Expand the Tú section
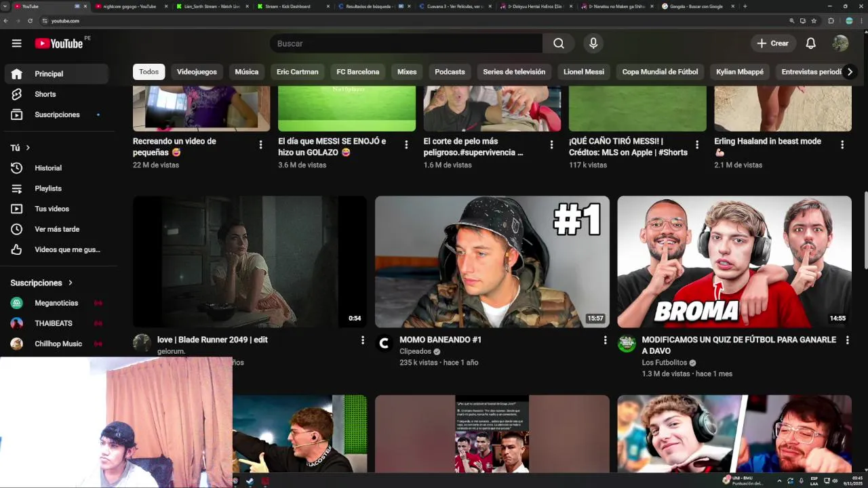Image resolution: width=868 pixels, height=488 pixels. tap(20, 148)
